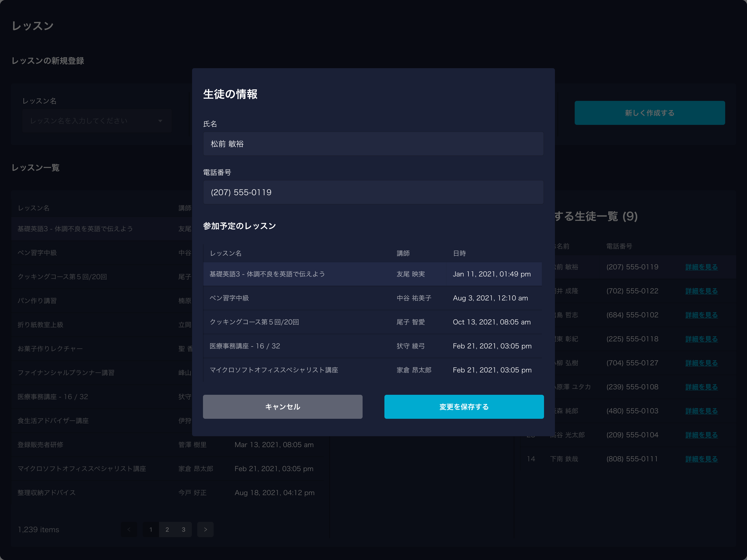Click the 日時 column header in dialog

(x=459, y=253)
